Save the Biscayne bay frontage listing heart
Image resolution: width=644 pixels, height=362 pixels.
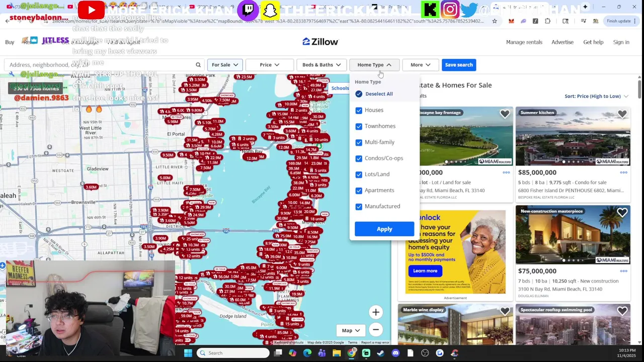coord(505,115)
